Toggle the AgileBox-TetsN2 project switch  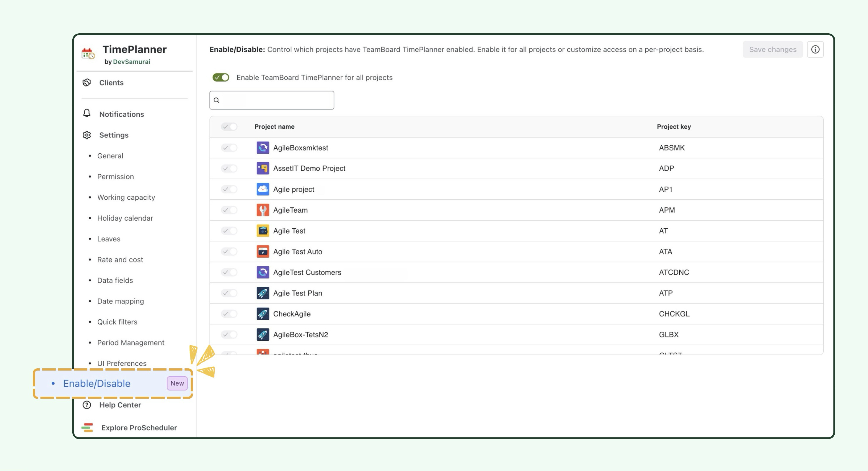tap(229, 335)
